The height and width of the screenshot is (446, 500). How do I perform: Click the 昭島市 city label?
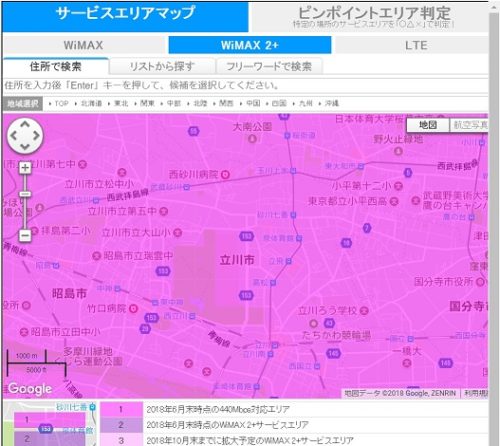pos(69,294)
